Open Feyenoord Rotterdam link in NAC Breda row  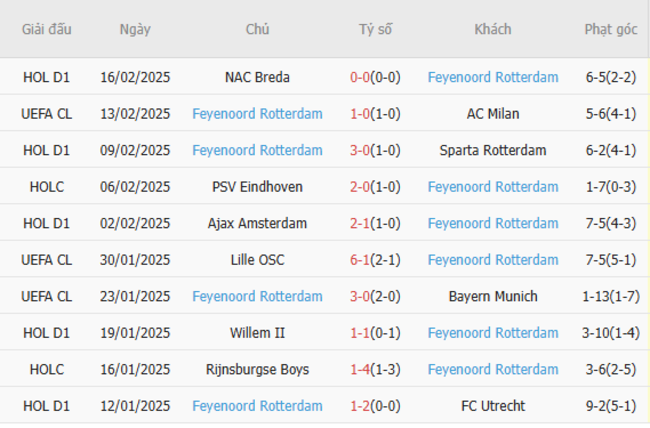coord(493,77)
